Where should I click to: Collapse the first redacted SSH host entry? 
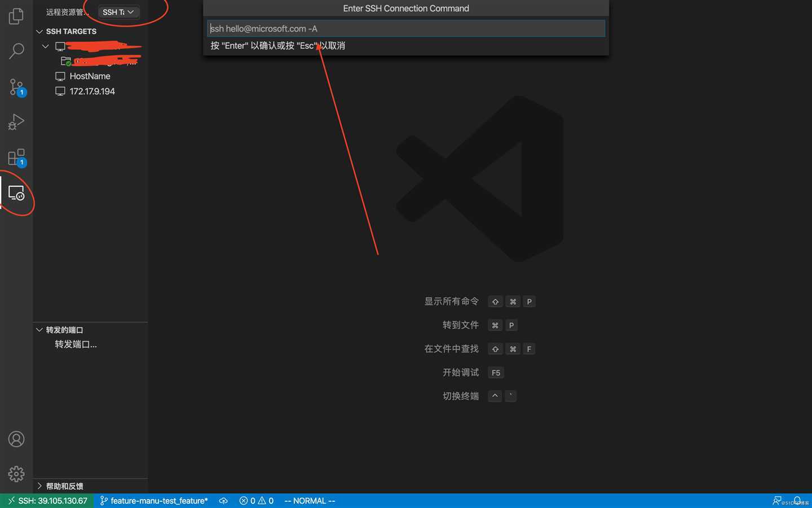(45, 46)
